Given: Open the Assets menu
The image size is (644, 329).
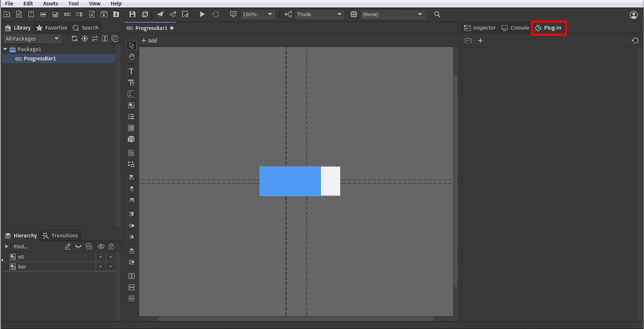Looking at the screenshot, I should (50, 4).
